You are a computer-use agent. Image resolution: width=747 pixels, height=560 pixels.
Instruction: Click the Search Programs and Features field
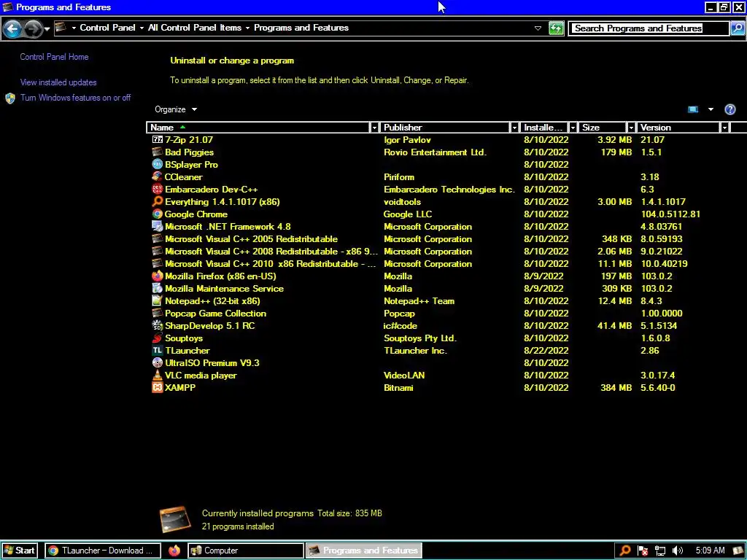tap(649, 28)
